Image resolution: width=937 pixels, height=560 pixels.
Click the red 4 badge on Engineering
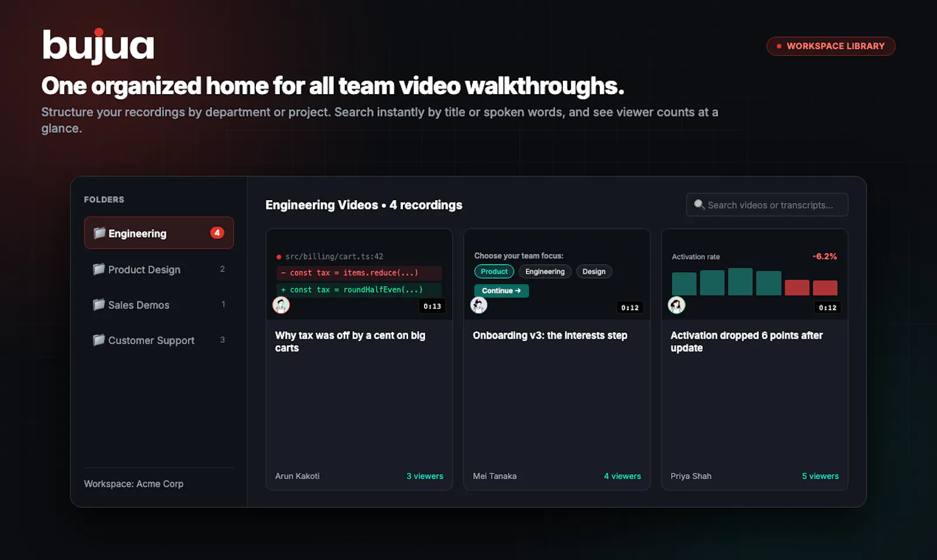pos(217,233)
